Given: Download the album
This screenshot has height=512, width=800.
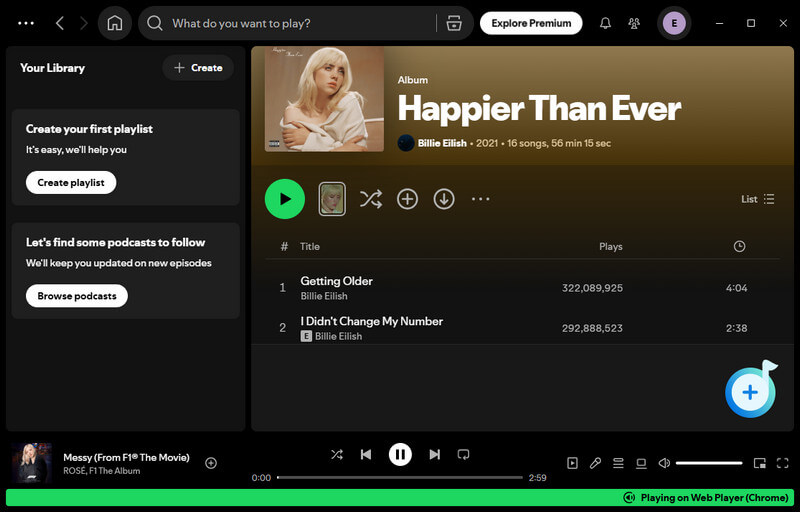Looking at the screenshot, I should pyautogui.click(x=444, y=199).
